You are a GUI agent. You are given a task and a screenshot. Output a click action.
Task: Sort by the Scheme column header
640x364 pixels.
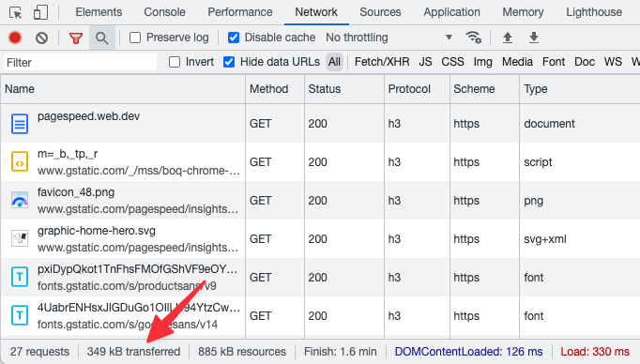click(484, 89)
